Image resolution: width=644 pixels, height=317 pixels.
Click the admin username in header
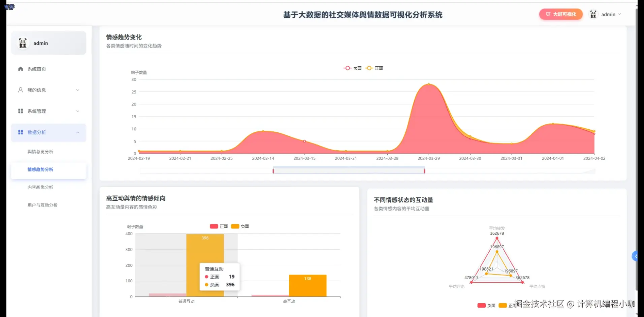(x=608, y=14)
